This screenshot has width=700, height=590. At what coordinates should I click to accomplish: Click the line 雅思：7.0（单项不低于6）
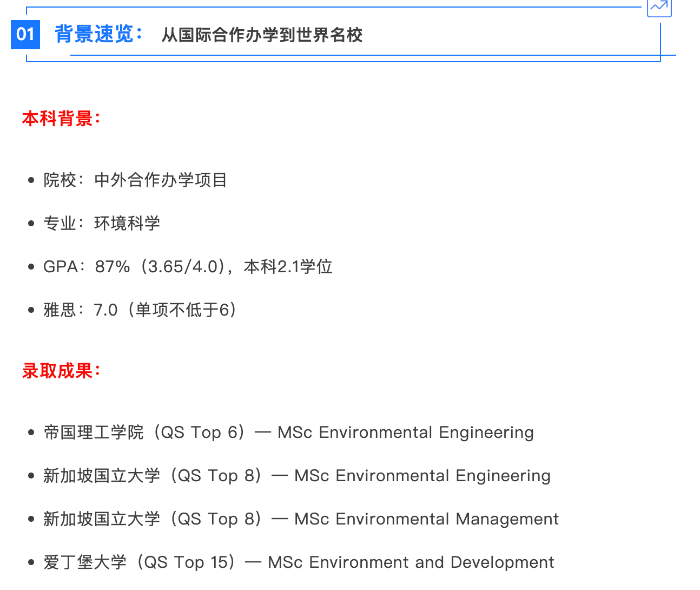pos(140,310)
